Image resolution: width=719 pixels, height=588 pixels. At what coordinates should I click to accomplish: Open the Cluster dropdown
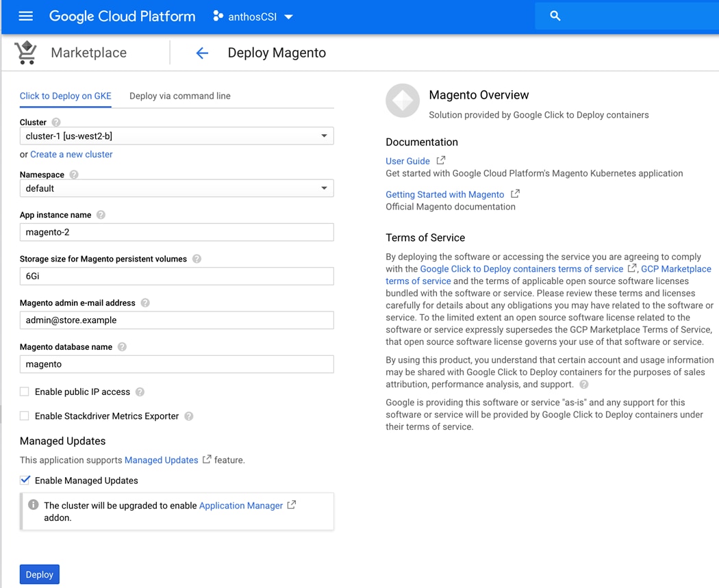pyautogui.click(x=177, y=136)
